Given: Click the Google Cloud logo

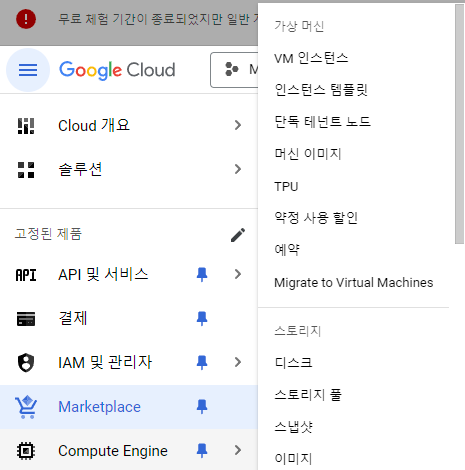Looking at the screenshot, I should click(x=117, y=70).
